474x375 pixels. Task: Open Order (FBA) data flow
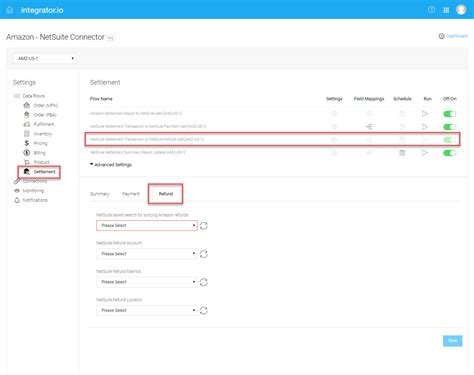40,115
